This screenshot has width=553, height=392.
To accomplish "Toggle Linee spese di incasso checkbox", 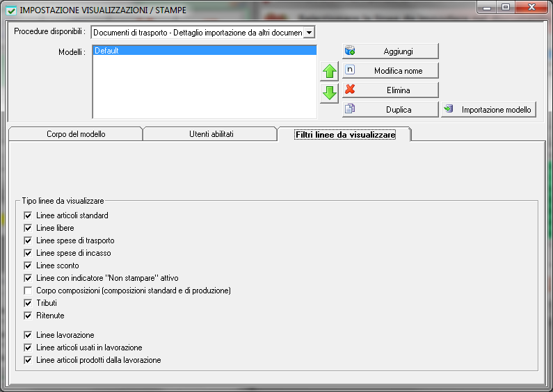I will pos(28,253).
